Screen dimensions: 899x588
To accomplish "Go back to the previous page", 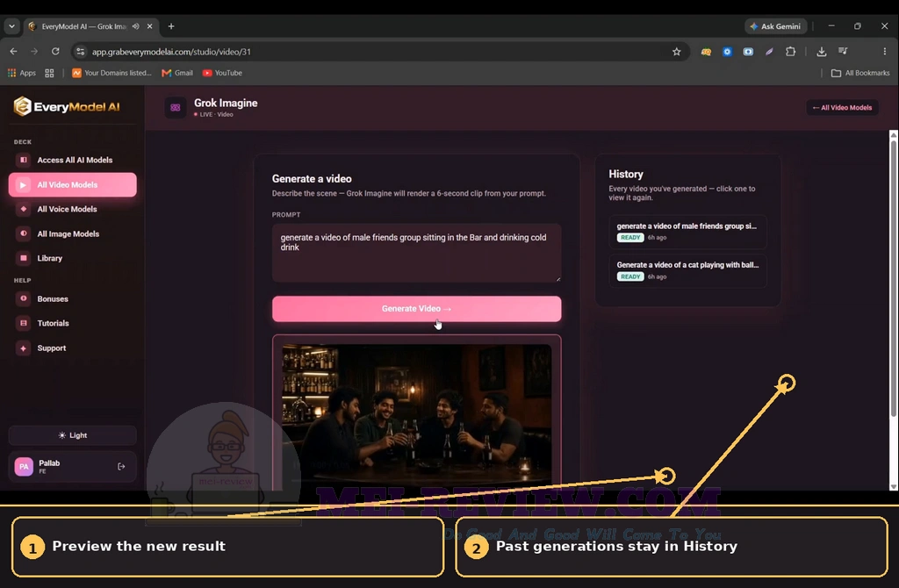I will 14,52.
